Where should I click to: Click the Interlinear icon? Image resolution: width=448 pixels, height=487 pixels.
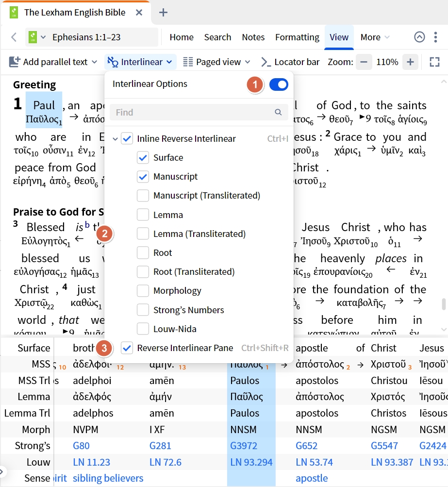[113, 62]
